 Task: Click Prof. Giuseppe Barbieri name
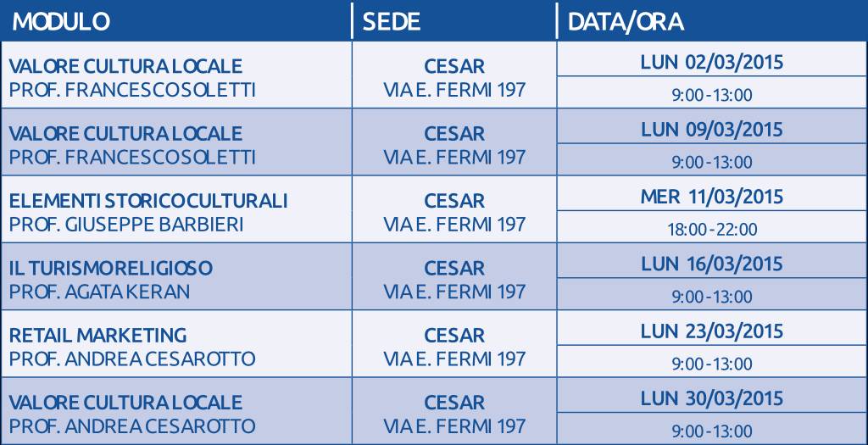[126, 225]
